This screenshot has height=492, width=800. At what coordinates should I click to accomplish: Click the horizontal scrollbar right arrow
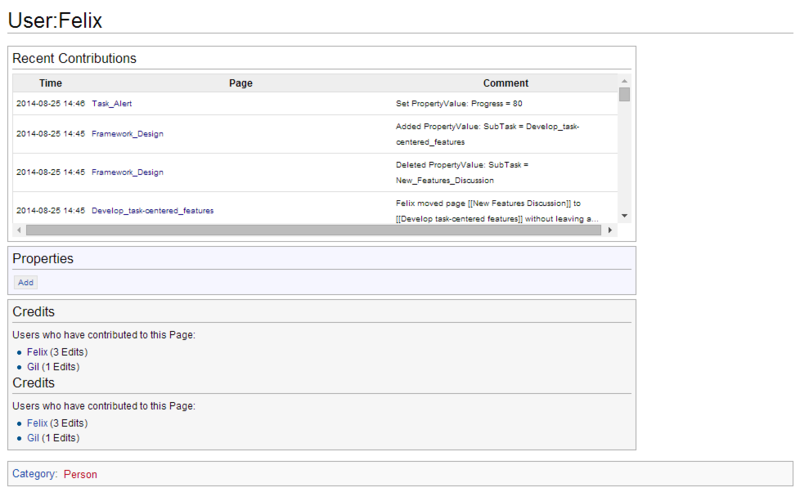coord(611,230)
